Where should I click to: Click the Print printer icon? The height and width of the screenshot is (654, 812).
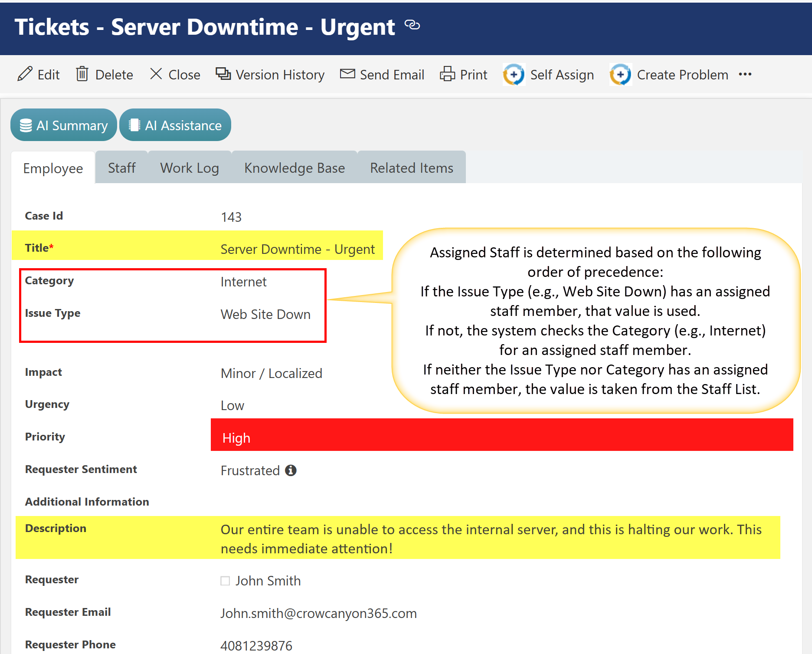point(447,74)
